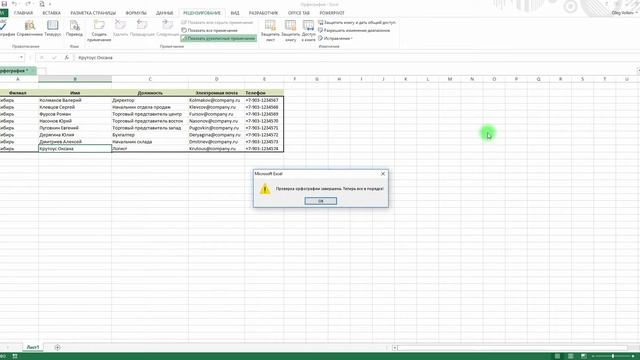Image resolution: width=640 pixels, height=360 pixels.
Task: Select column B header
Action: (75, 79)
